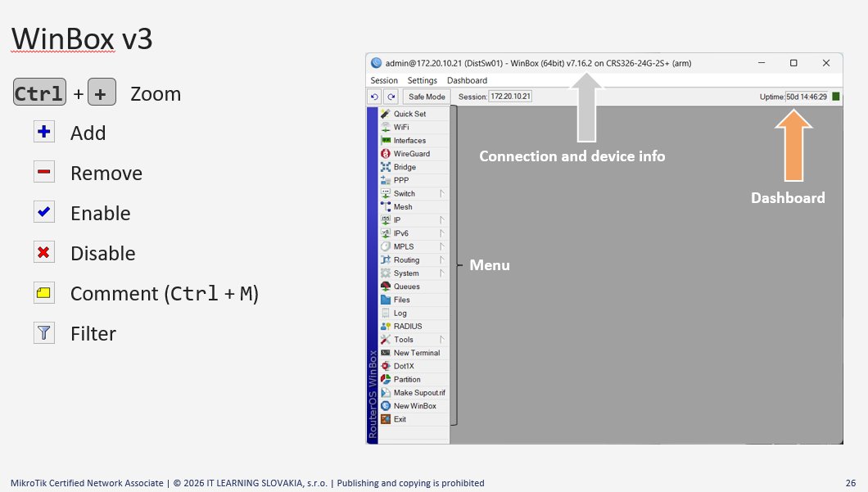Click the Ctrl key cap graphic
868x492 pixels.
(40, 93)
